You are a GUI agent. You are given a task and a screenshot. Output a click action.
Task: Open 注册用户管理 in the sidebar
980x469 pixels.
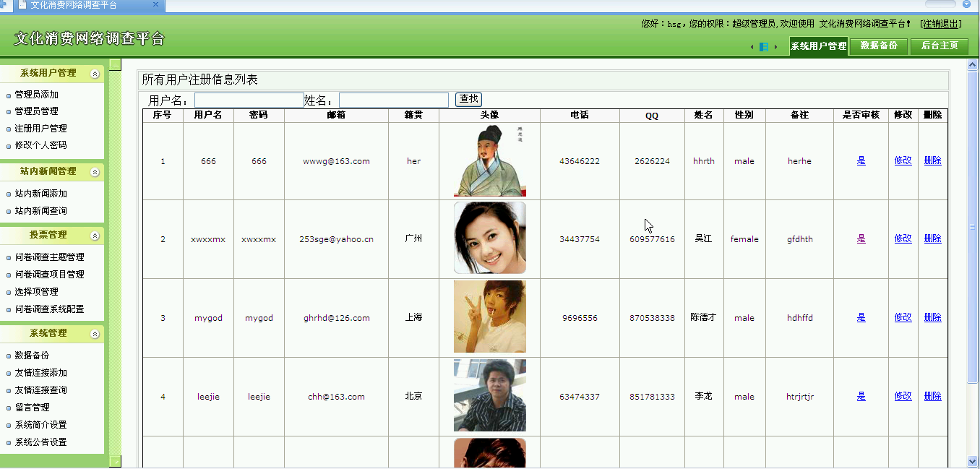coord(40,129)
